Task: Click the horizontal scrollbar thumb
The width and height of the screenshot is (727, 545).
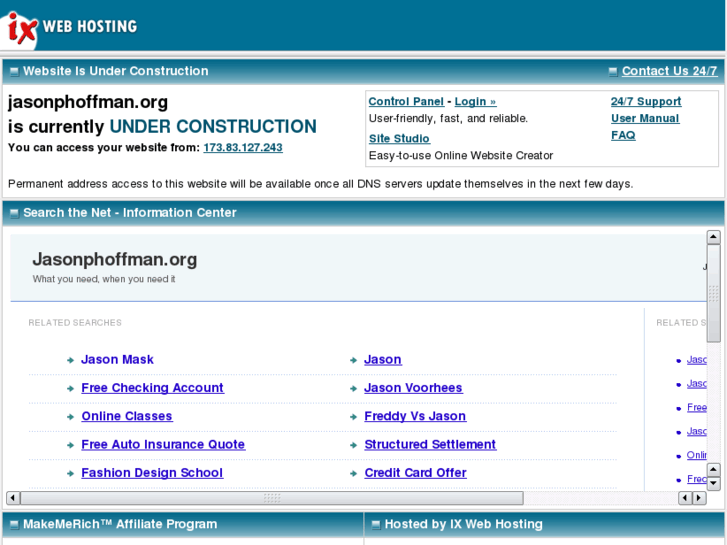Action: pos(272,498)
